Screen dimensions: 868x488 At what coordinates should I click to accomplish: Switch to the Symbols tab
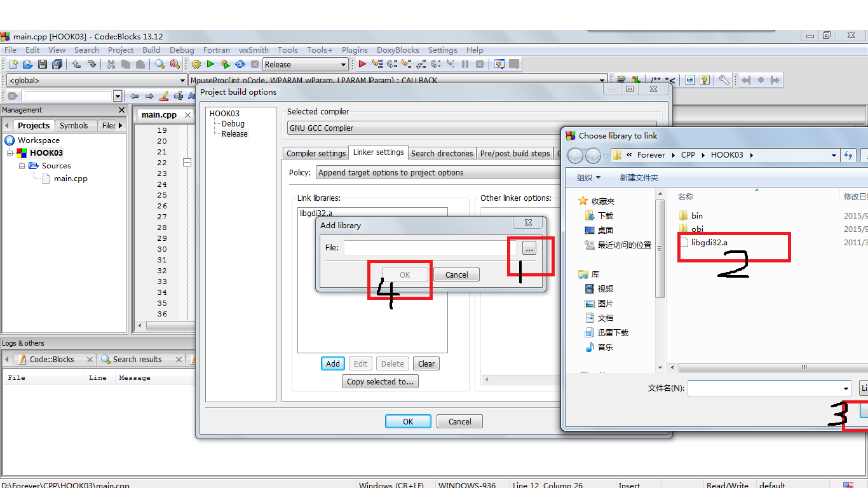pyautogui.click(x=74, y=125)
